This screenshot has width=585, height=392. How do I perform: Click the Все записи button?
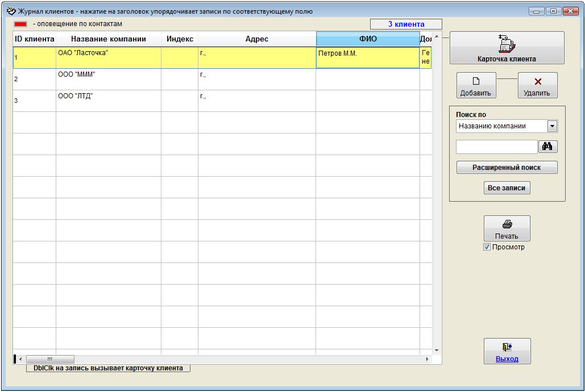[x=507, y=188]
